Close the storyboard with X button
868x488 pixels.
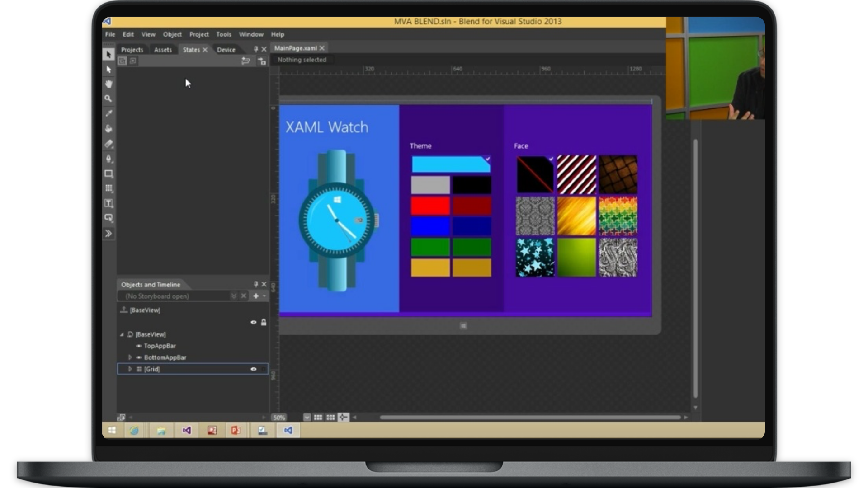click(x=244, y=296)
